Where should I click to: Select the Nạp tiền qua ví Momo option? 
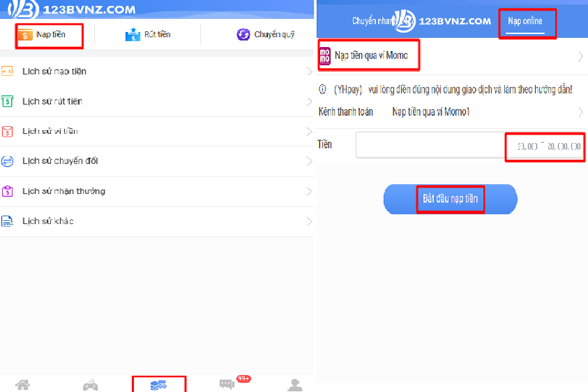pyautogui.click(x=371, y=56)
